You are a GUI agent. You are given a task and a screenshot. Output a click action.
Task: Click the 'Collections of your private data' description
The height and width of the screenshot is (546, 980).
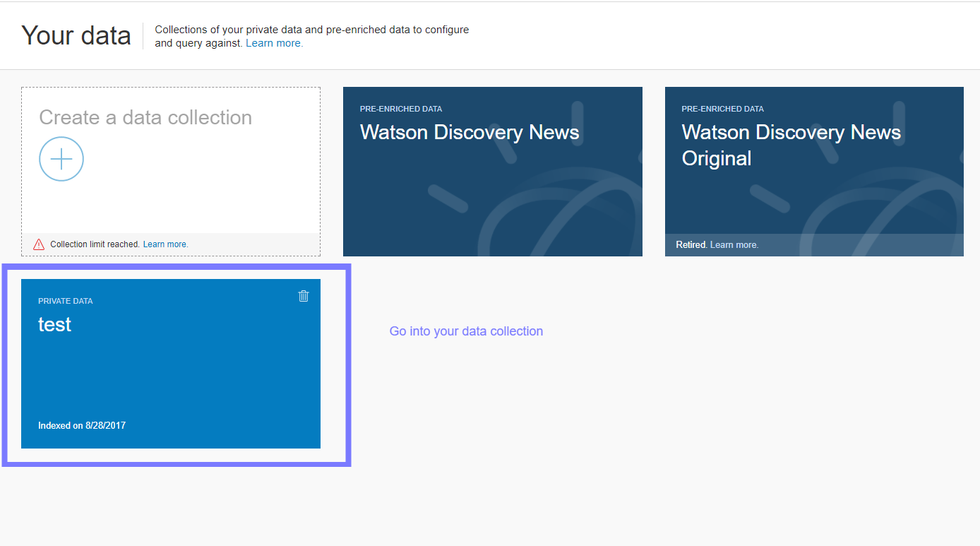tap(312, 36)
